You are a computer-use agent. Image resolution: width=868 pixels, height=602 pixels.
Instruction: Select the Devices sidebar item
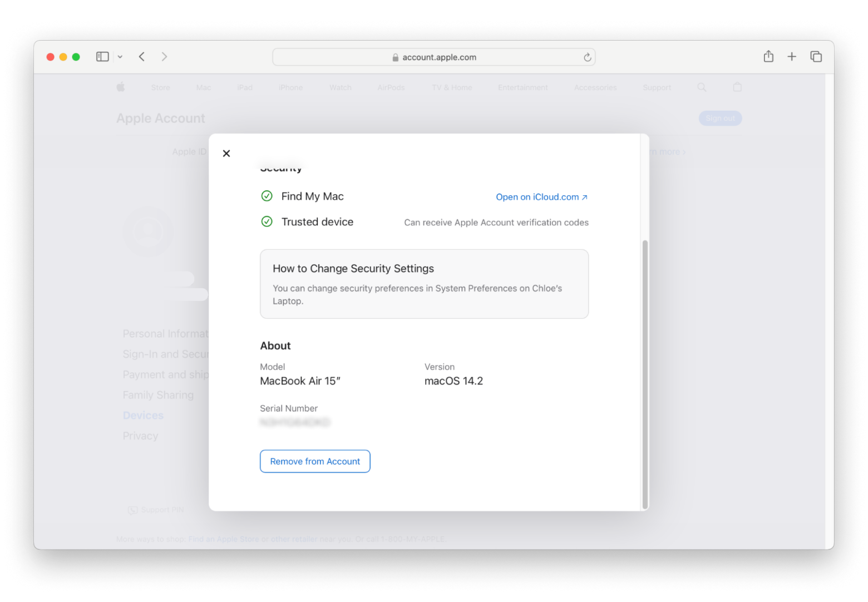click(143, 416)
